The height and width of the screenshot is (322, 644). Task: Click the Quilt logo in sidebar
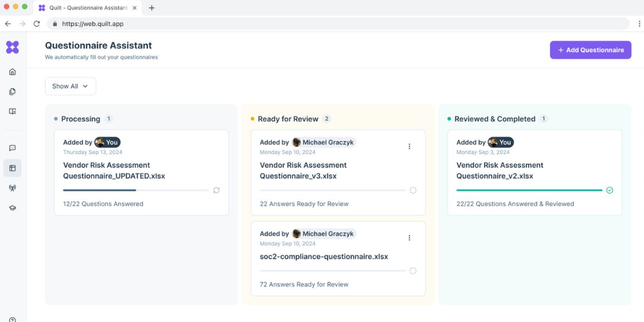12,47
